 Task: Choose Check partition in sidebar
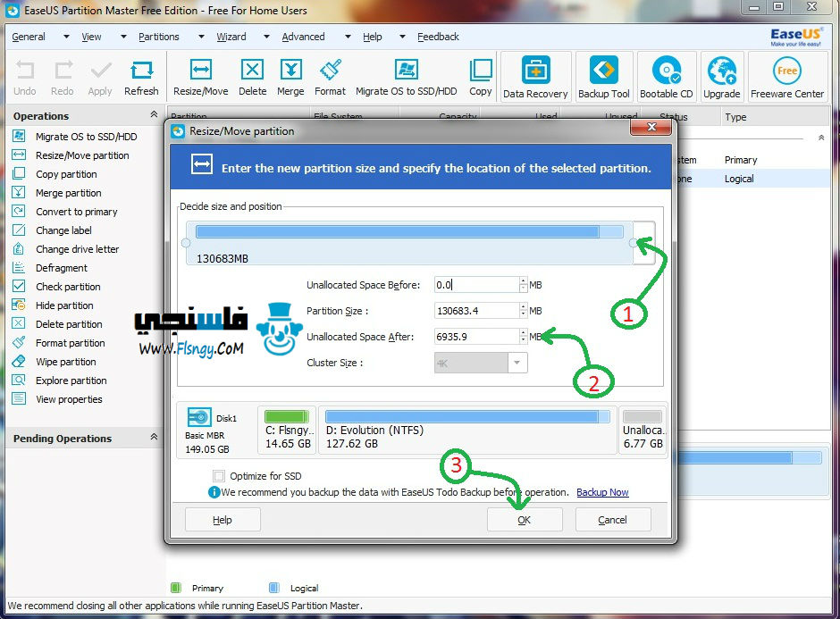coord(68,287)
